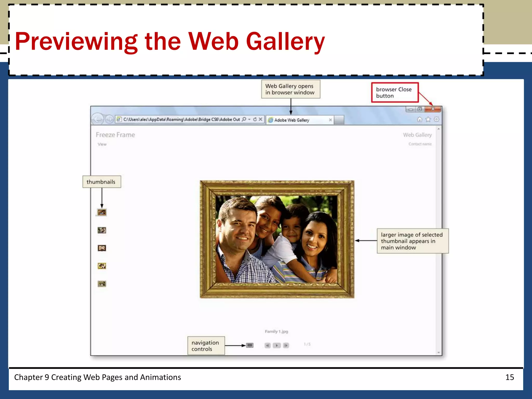Click the Freeze Frame gallery title

coord(115,135)
